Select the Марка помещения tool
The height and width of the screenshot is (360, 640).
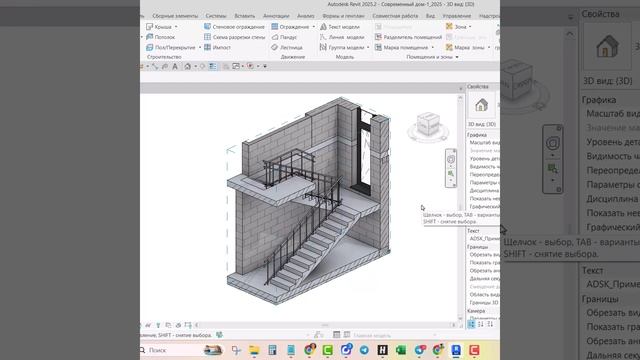tap(402, 47)
